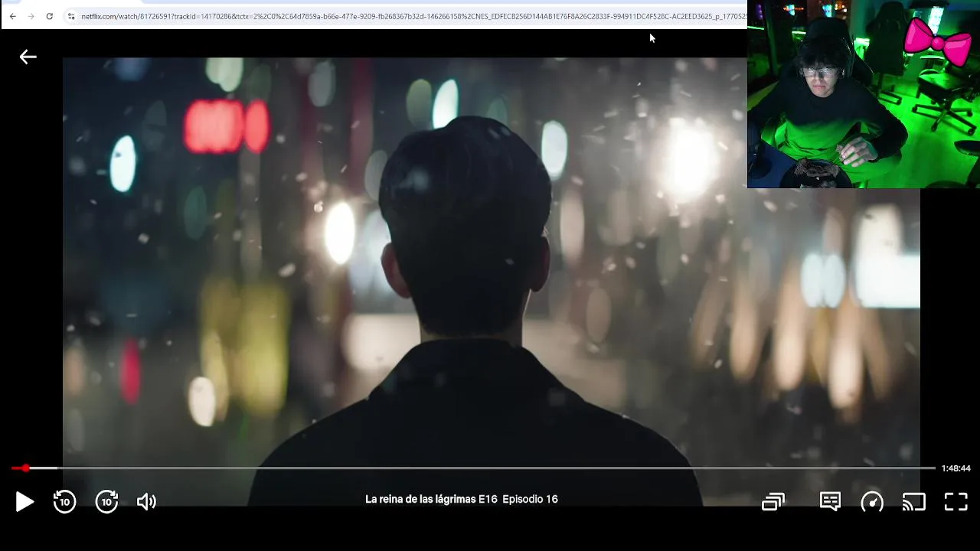Reload the Netflix page
Image resolution: width=980 pixels, height=551 pixels.
(x=50, y=16)
